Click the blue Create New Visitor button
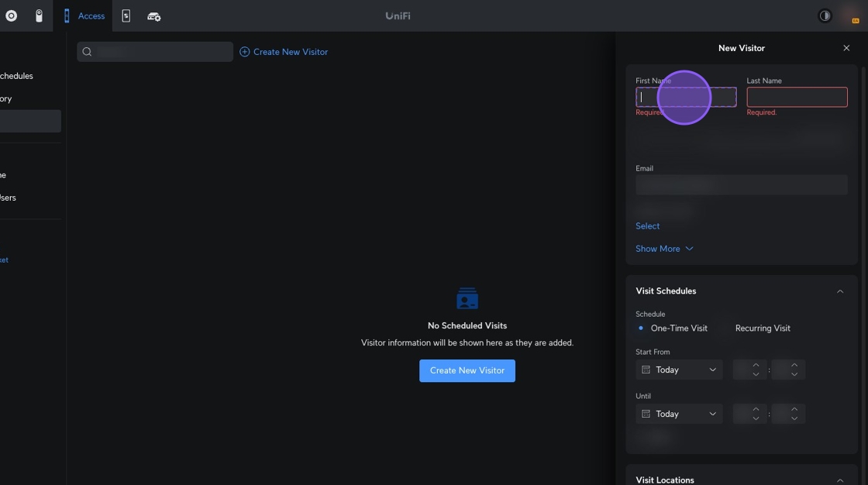This screenshot has height=485, width=868. click(x=467, y=370)
